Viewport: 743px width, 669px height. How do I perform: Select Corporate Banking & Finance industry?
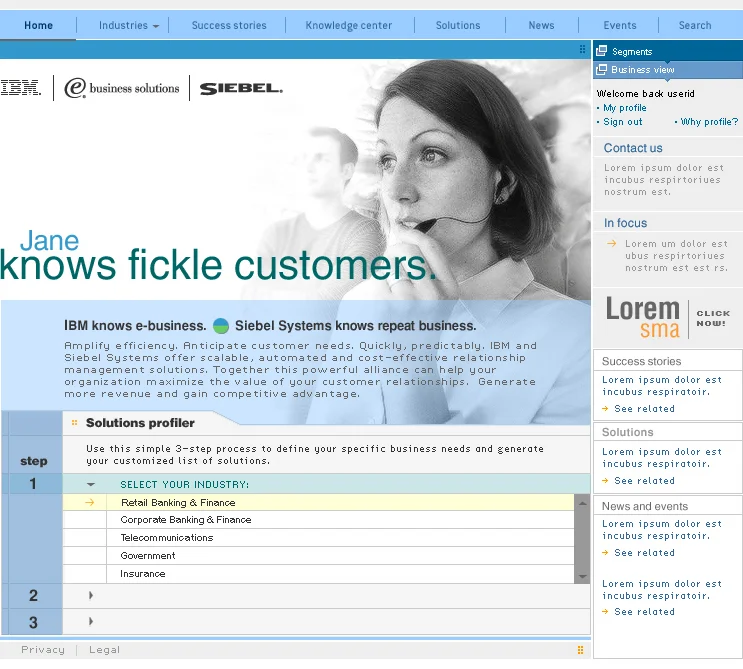[318, 520]
